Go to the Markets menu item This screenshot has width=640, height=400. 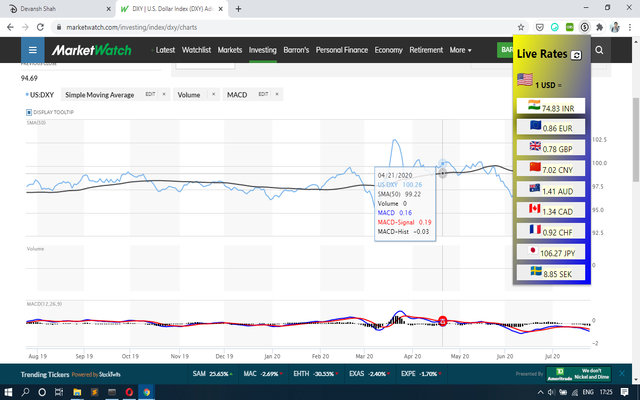tap(230, 49)
